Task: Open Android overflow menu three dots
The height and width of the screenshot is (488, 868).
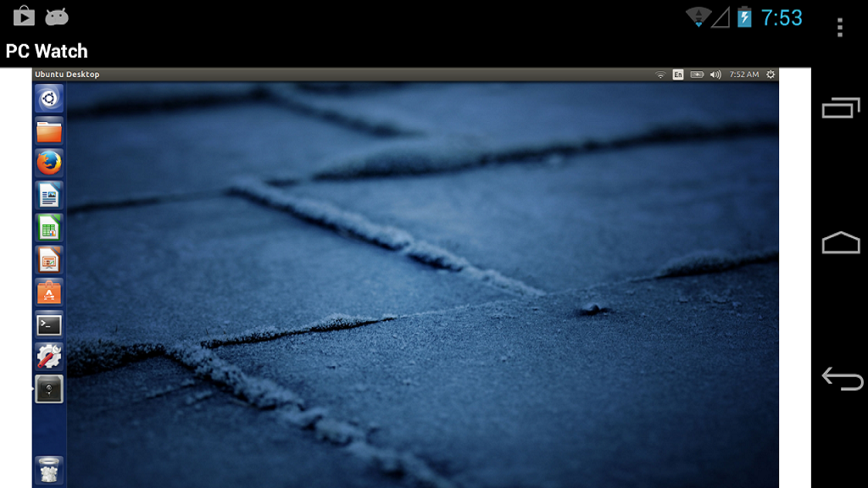Action: (840, 27)
